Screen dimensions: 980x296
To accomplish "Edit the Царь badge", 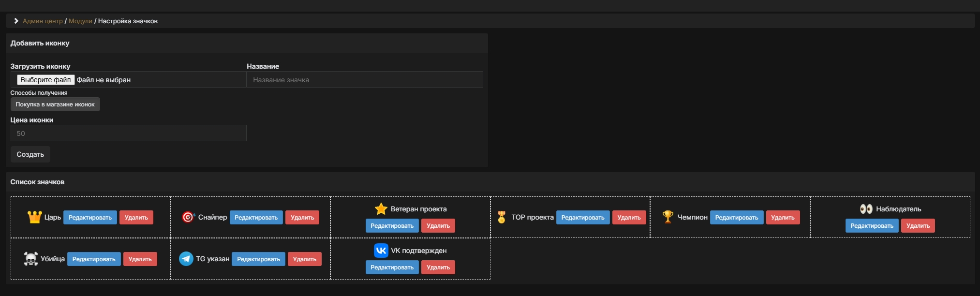I will point(90,218).
